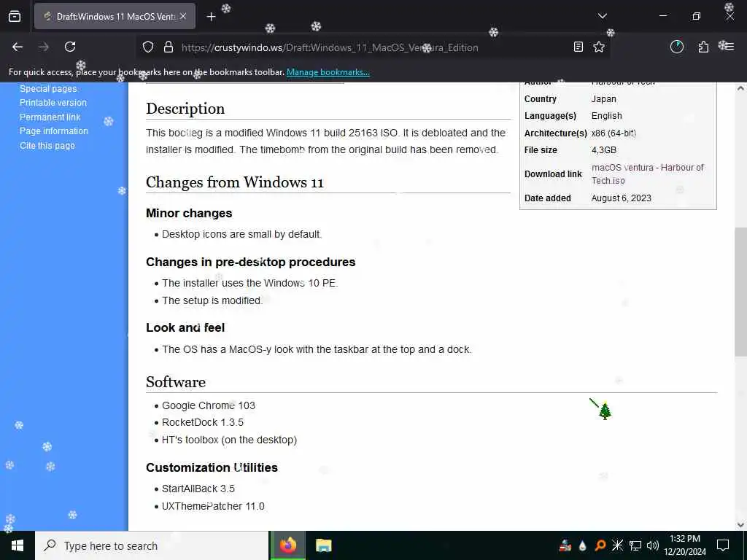Open the snowflake tray icon
Image resolution: width=747 pixels, height=560 pixels.
click(x=617, y=545)
